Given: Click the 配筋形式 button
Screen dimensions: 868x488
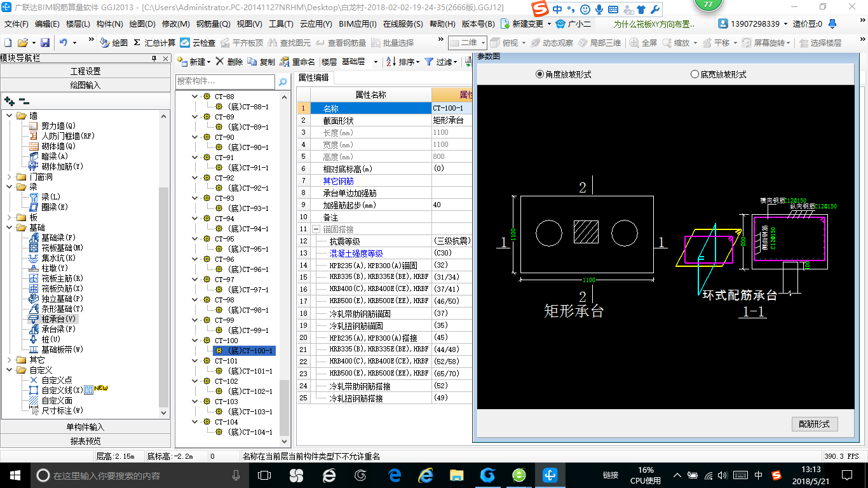Looking at the screenshot, I should point(815,424).
